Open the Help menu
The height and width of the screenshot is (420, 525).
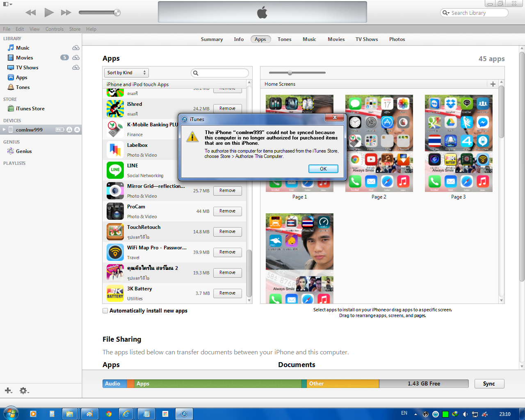pyautogui.click(x=91, y=29)
